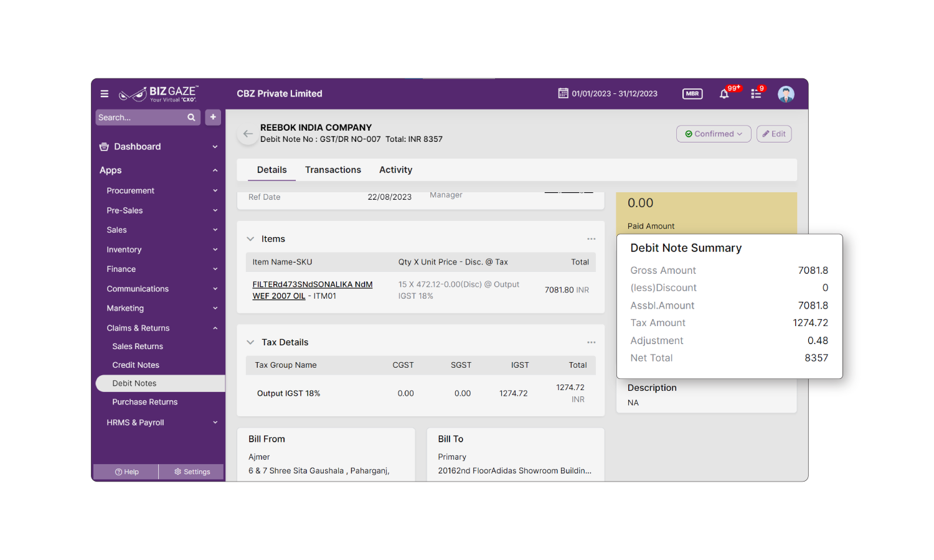
Task: Click the Tax Amount value 1274.72 in summary
Action: [810, 323]
